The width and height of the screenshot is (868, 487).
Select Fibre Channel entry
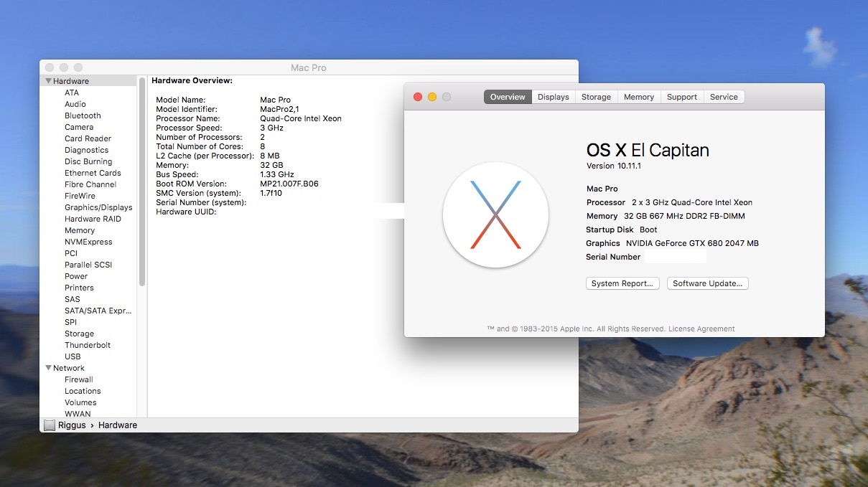(x=90, y=184)
